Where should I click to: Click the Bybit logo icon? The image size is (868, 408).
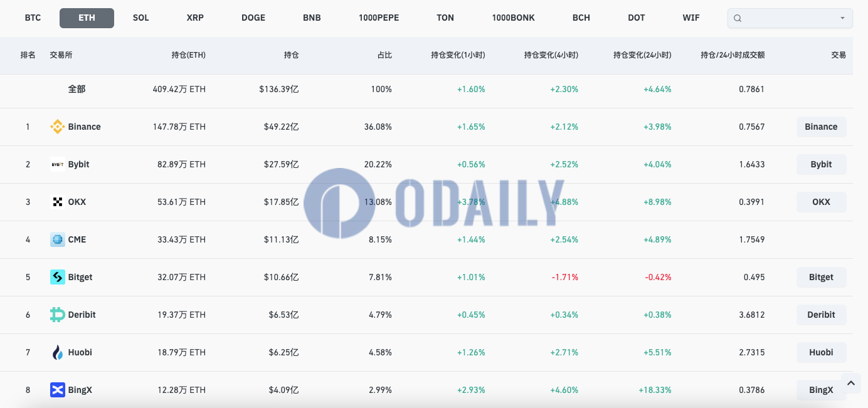pyautogui.click(x=57, y=164)
